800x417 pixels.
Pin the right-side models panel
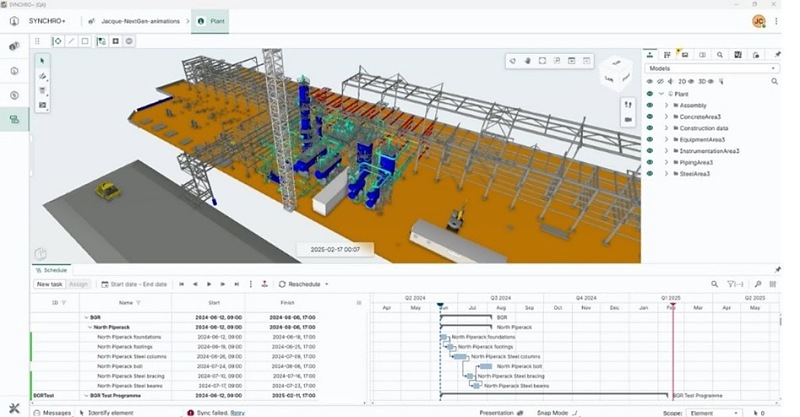pos(775,54)
